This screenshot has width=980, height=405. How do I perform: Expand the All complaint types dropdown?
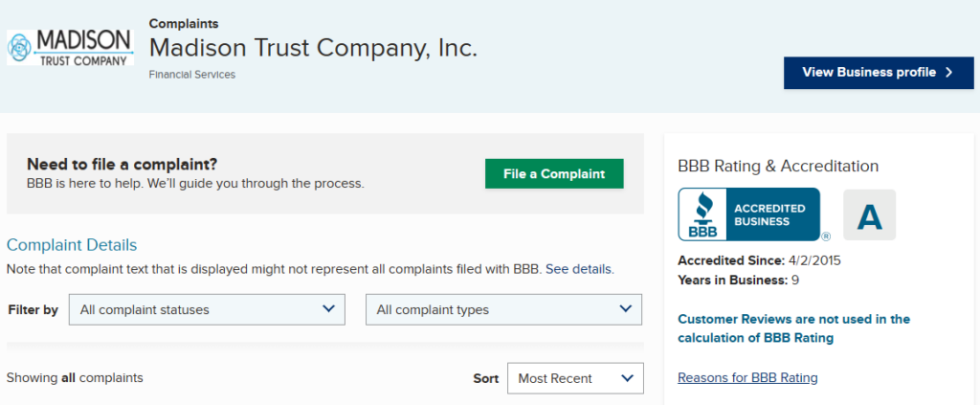tap(503, 309)
